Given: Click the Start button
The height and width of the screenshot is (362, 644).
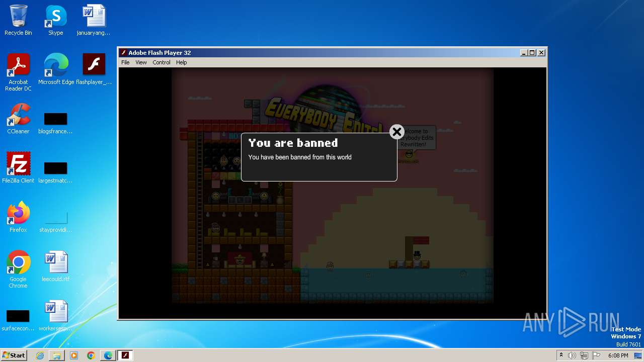Looking at the screenshot, I should (x=14, y=355).
